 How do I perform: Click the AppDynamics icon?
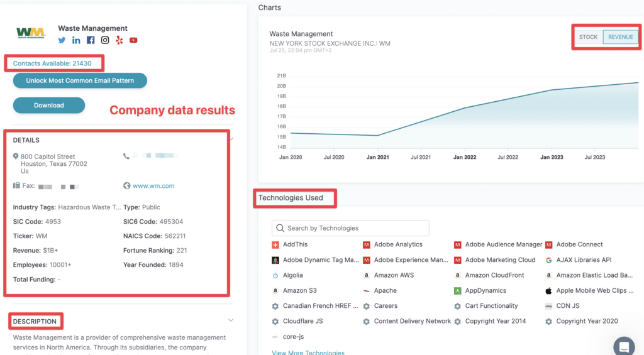[458, 290]
